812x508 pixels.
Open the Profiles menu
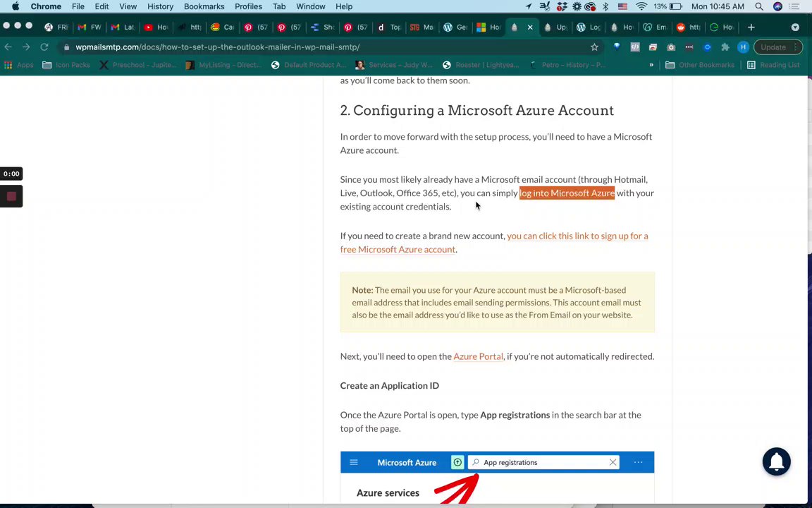[248, 6]
